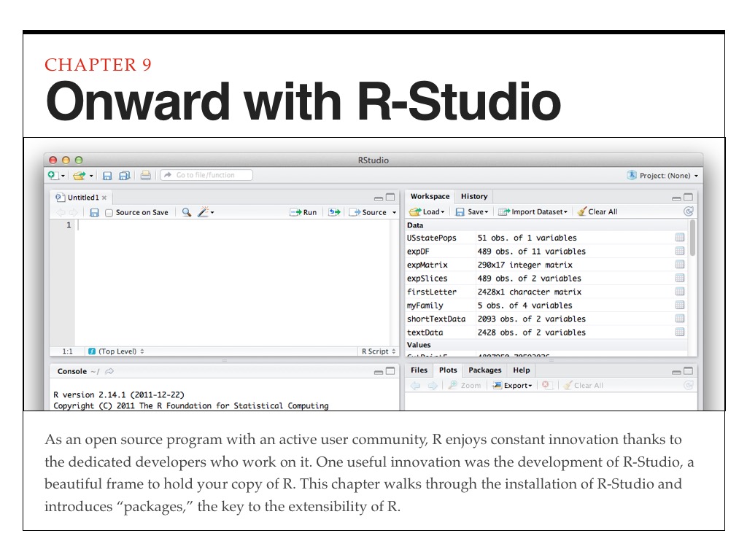Maximize the Workspace pane
This screenshot has width=747, height=560.
[689, 197]
